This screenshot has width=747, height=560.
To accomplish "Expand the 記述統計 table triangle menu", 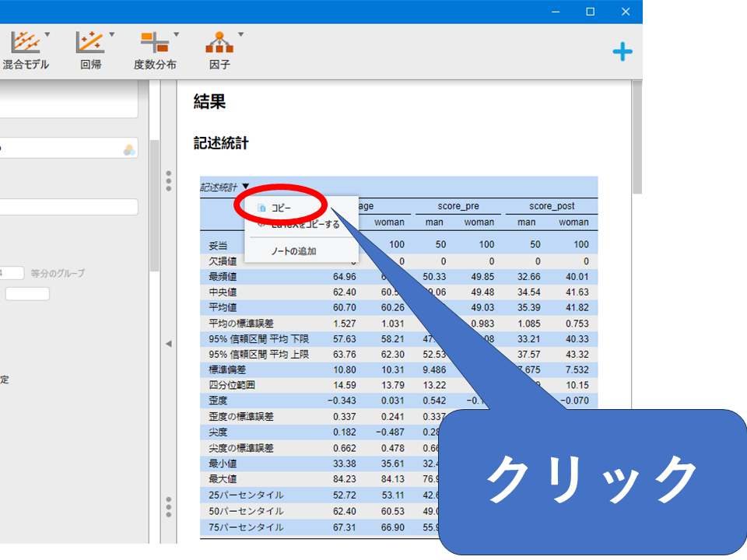I will click(x=246, y=187).
